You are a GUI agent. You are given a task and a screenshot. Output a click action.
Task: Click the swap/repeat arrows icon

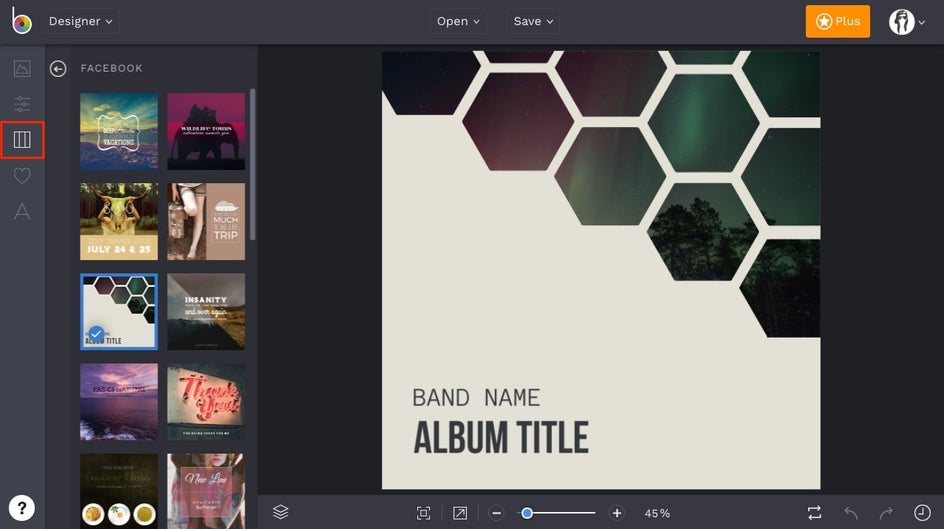[x=814, y=513]
